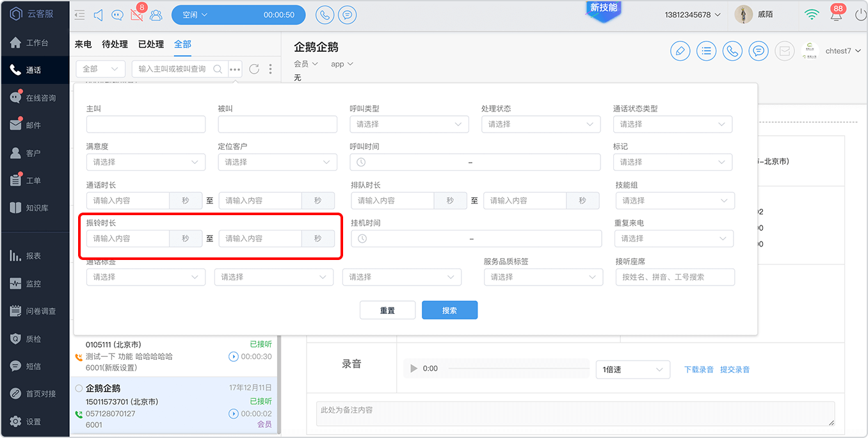Image resolution: width=868 pixels, height=438 pixels.
Task: Click the power logout icon
Action: coord(860,15)
